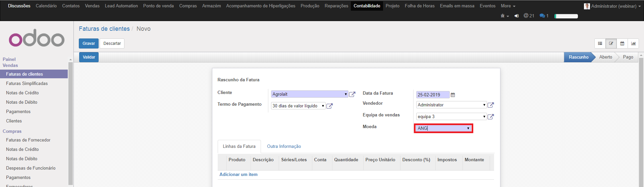Open external link for Termo de Pagamento

click(x=329, y=106)
